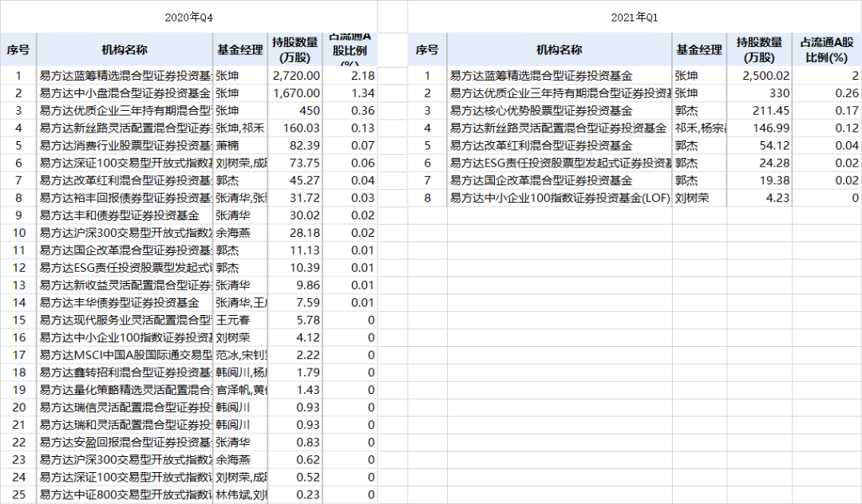This screenshot has width=862, height=504.
Task: Select manager cell 刘树荣 in 2021年Q1 table
Action: coord(699,199)
